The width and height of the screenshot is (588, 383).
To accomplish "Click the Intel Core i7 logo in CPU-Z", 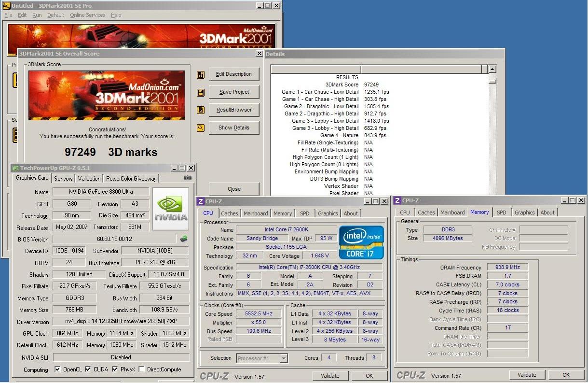I will tap(361, 242).
